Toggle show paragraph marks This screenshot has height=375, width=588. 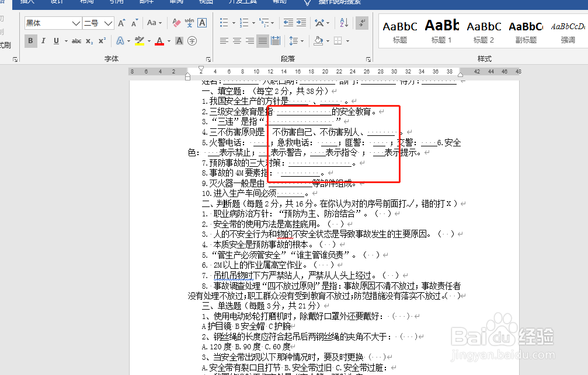(x=362, y=23)
